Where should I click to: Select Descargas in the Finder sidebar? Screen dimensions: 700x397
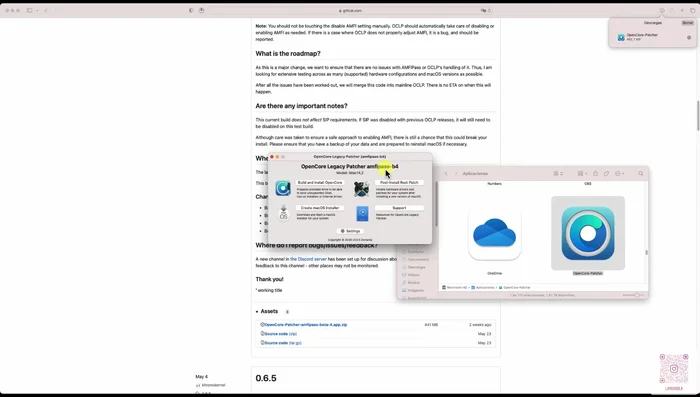pos(413,267)
